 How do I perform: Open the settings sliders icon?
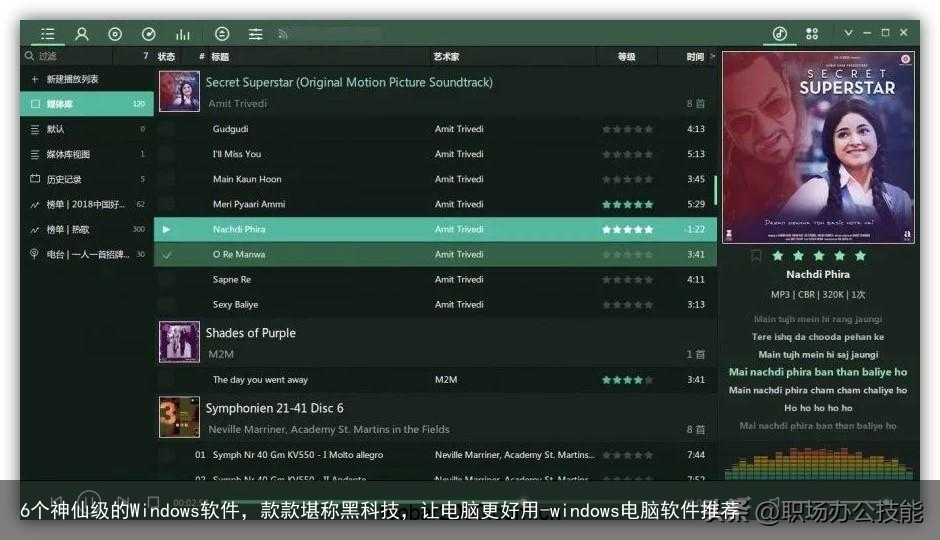point(255,34)
